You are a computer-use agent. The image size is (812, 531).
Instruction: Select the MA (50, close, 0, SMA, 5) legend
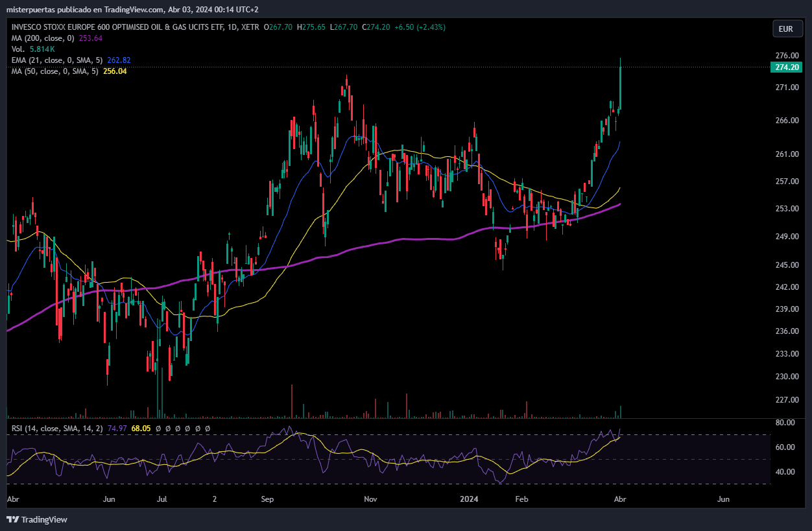point(54,71)
